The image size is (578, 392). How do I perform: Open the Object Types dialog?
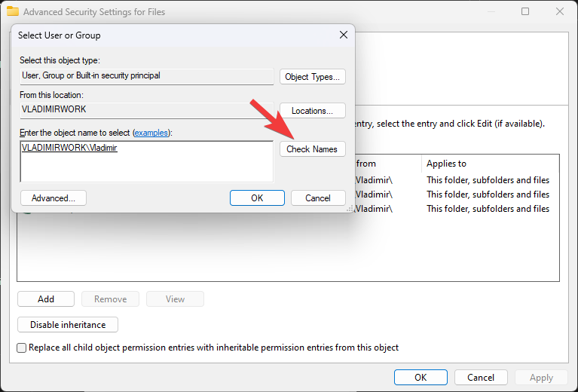pyautogui.click(x=312, y=77)
